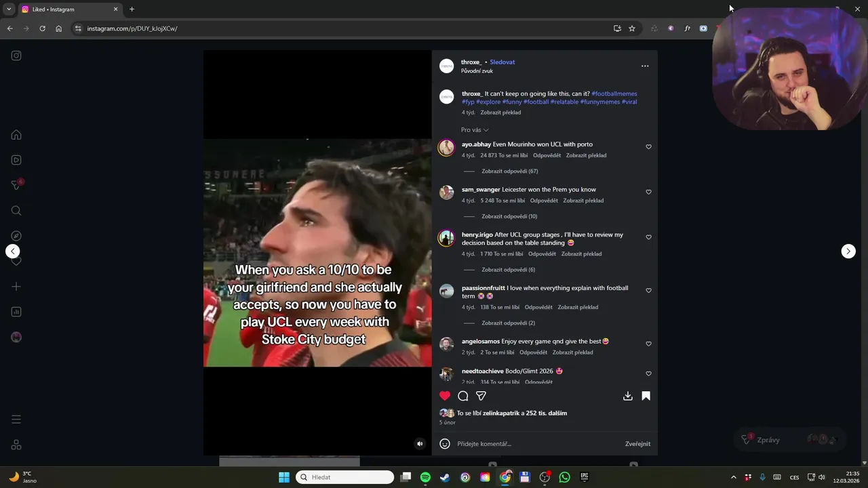Go to previous post arrow
This screenshot has width=868, height=488.
(x=13, y=251)
